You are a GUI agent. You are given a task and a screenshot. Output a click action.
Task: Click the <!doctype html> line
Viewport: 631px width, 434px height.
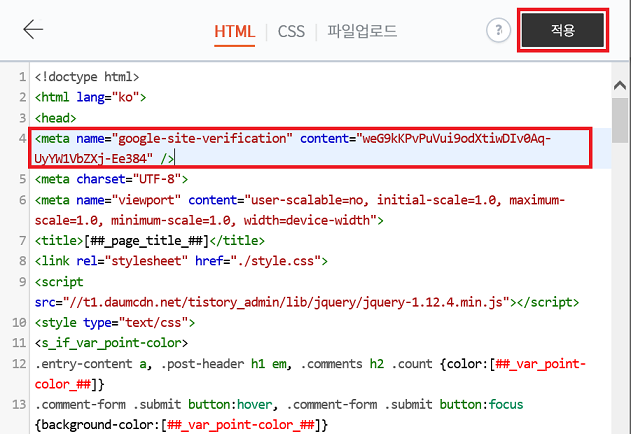(87, 76)
